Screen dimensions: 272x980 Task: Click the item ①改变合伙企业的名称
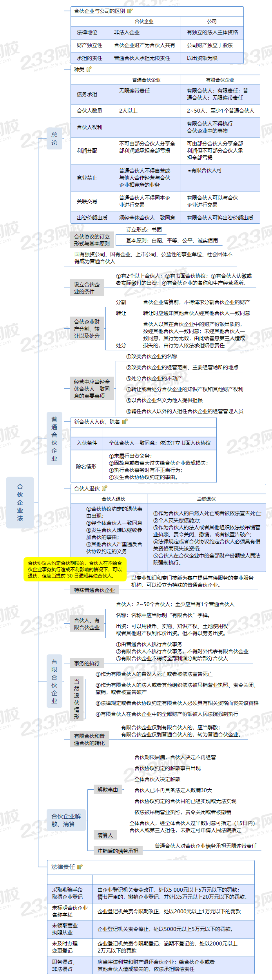click(x=152, y=356)
